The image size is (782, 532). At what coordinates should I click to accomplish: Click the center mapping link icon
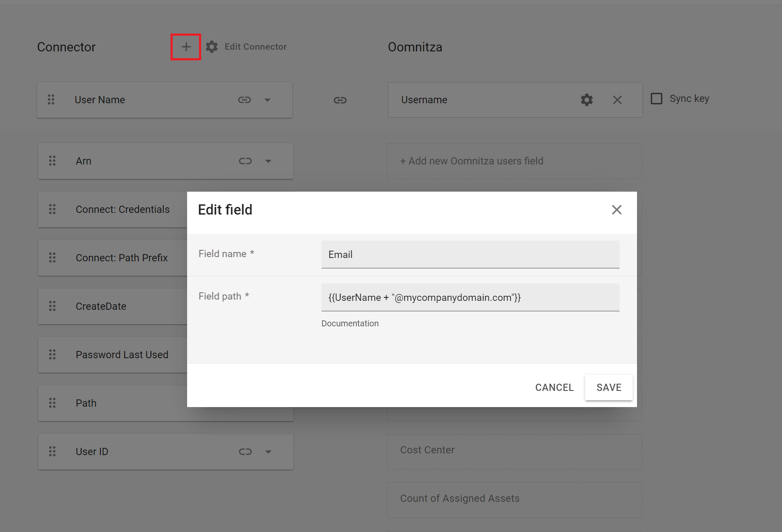[x=340, y=100]
